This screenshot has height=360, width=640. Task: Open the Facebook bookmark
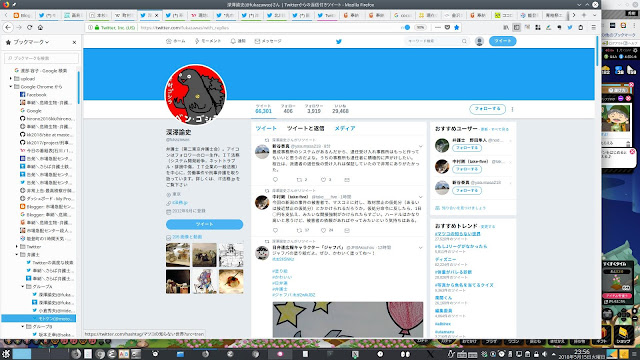point(36,94)
